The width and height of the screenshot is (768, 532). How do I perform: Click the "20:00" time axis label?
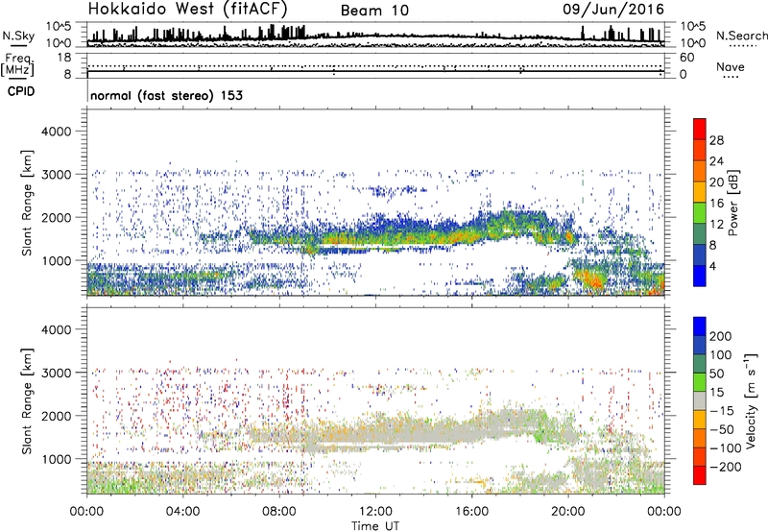click(568, 512)
